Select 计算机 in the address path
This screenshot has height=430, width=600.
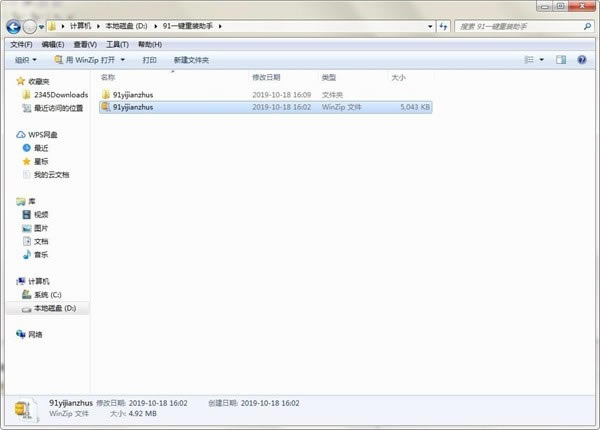(x=80, y=26)
